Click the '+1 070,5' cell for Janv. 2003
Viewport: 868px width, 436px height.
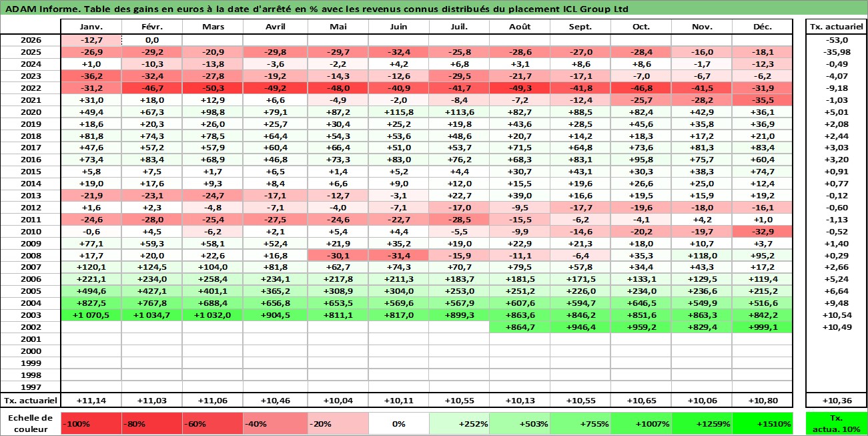[x=91, y=315]
